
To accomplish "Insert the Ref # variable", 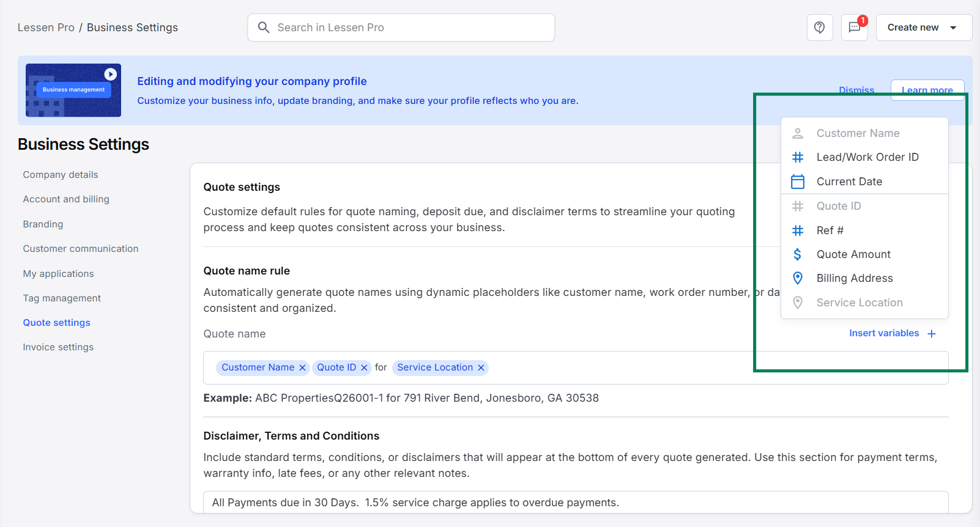I will point(830,230).
